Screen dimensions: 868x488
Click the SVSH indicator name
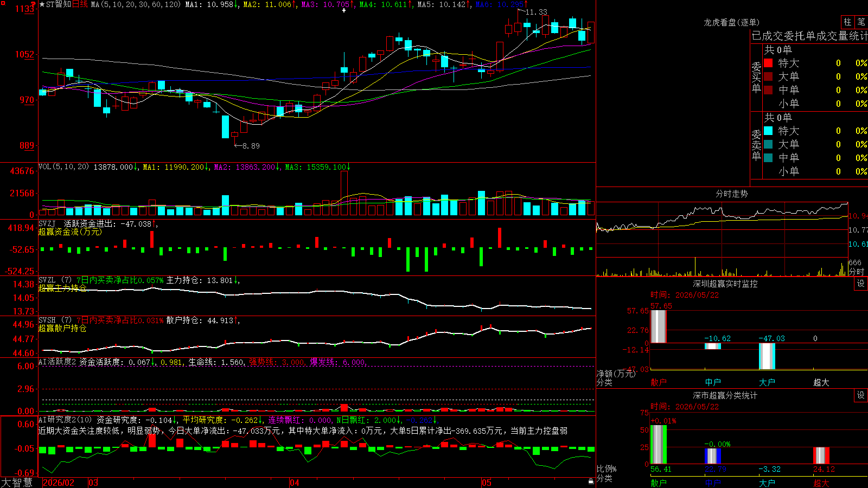pyautogui.click(x=47, y=320)
